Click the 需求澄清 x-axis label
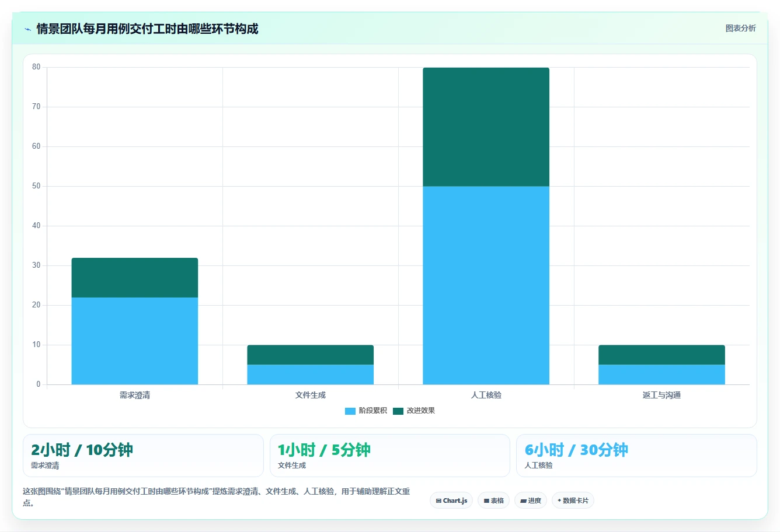The width and height of the screenshot is (780, 532). (135, 395)
